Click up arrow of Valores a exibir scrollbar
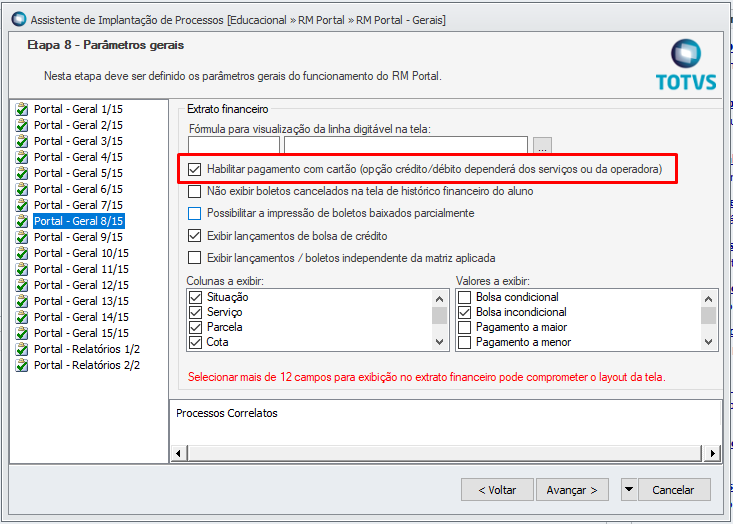 coord(708,298)
